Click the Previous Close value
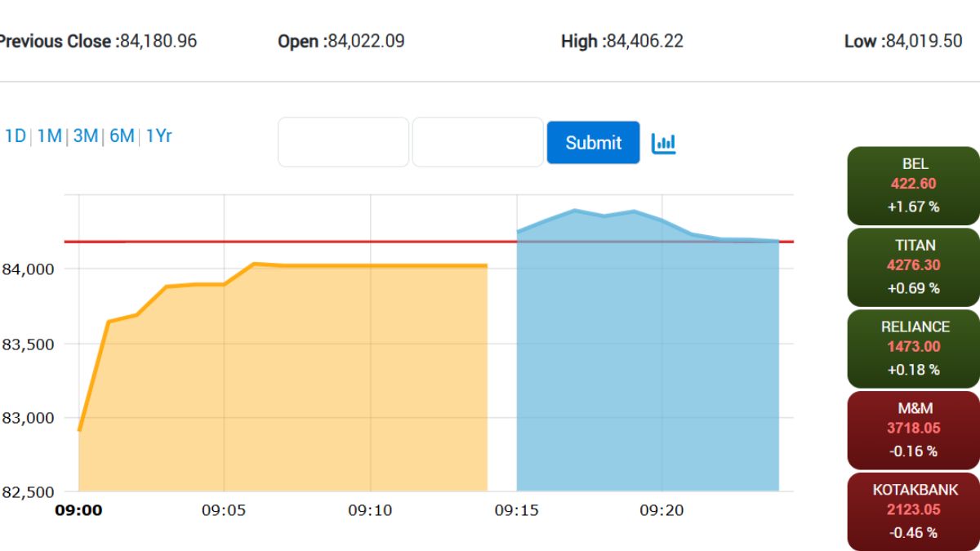This screenshot has width=980, height=551. (x=160, y=41)
